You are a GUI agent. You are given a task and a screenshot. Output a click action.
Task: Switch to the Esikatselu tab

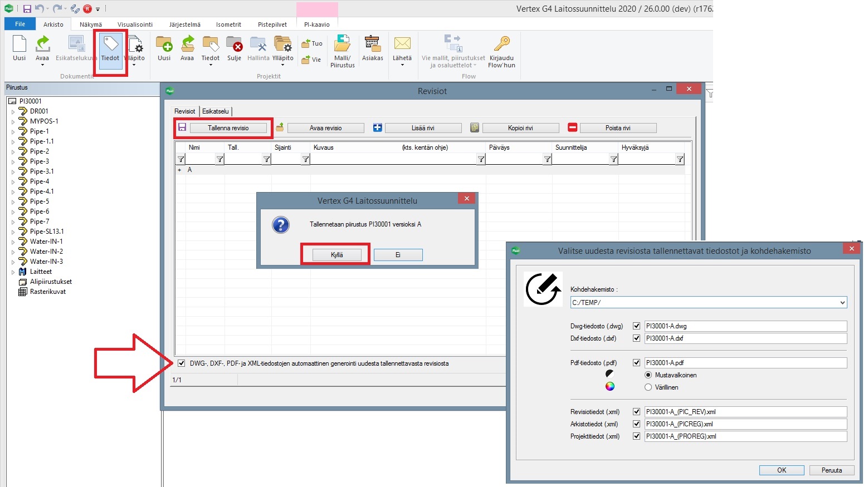215,111
